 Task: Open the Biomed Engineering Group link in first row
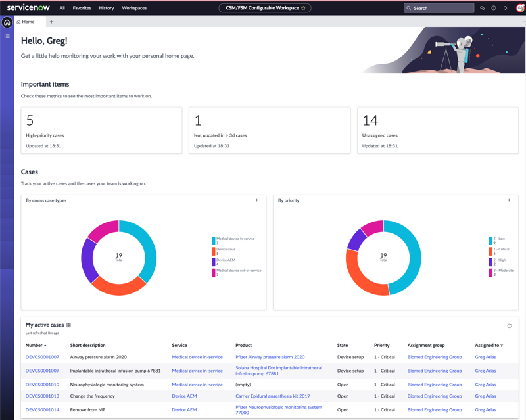[x=435, y=357]
